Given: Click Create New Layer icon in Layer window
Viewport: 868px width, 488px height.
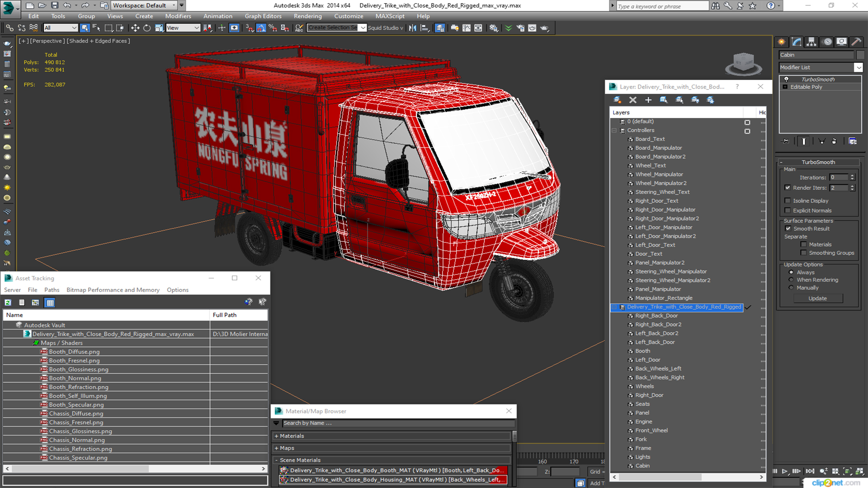Looking at the screenshot, I should click(x=617, y=100).
